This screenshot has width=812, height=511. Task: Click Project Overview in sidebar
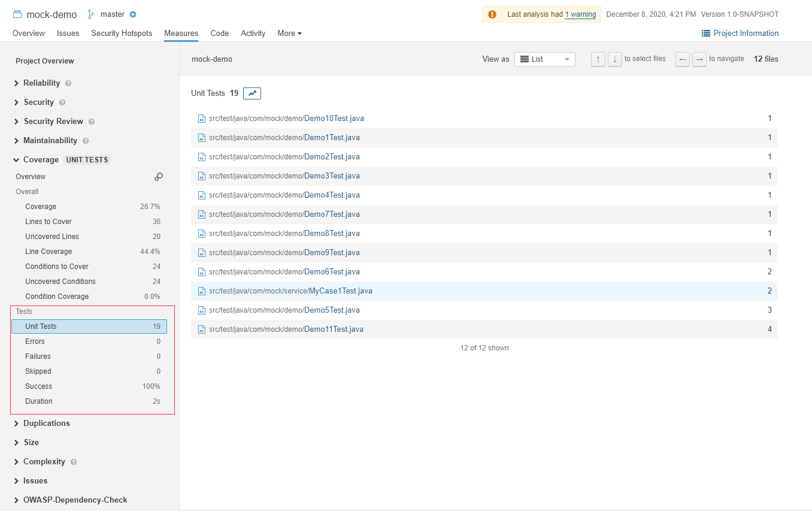45,61
